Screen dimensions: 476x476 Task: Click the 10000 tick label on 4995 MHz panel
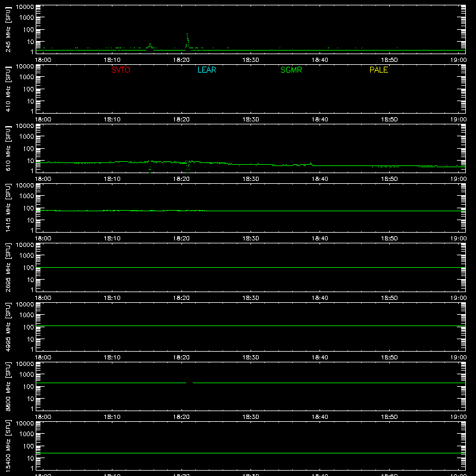[25, 305]
